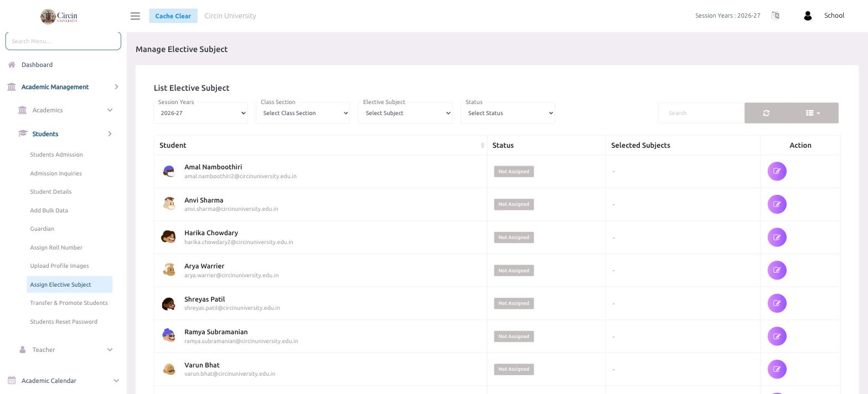Toggle the hamburger sidebar menu icon
The height and width of the screenshot is (394, 868).
click(x=135, y=16)
